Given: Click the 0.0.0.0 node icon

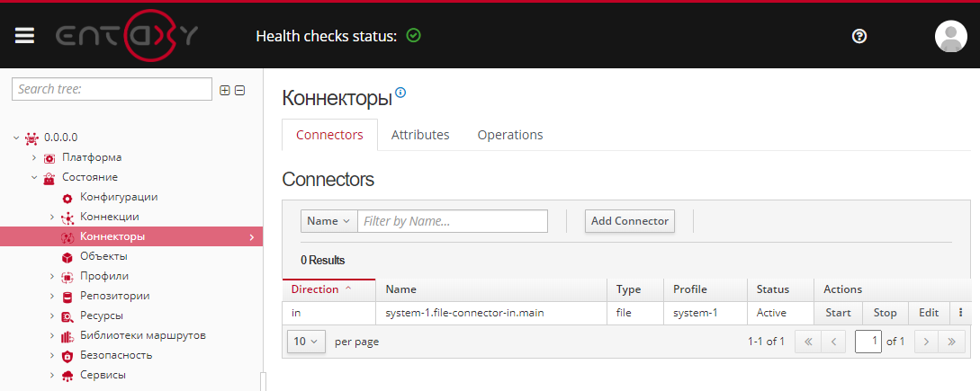Looking at the screenshot, I should click(31, 138).
